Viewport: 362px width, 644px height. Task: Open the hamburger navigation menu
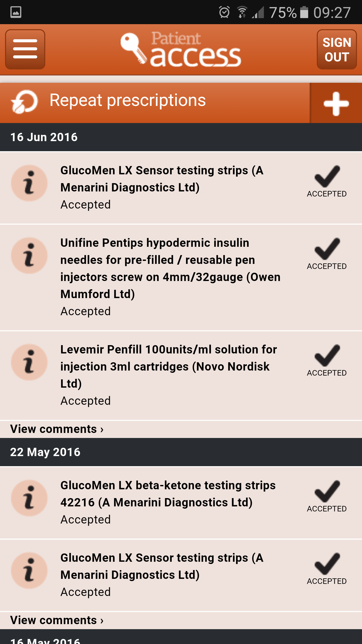(25, 49)
